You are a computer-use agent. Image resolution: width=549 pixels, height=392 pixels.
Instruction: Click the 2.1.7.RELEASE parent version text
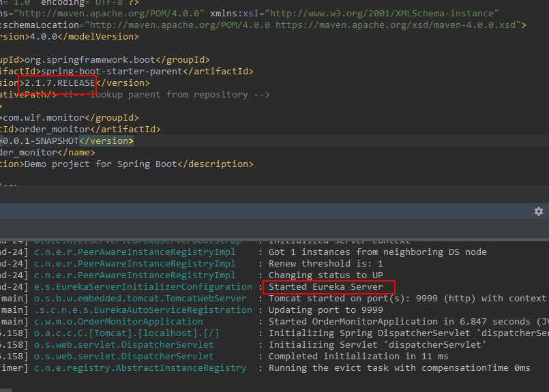(x=60, y=83)
